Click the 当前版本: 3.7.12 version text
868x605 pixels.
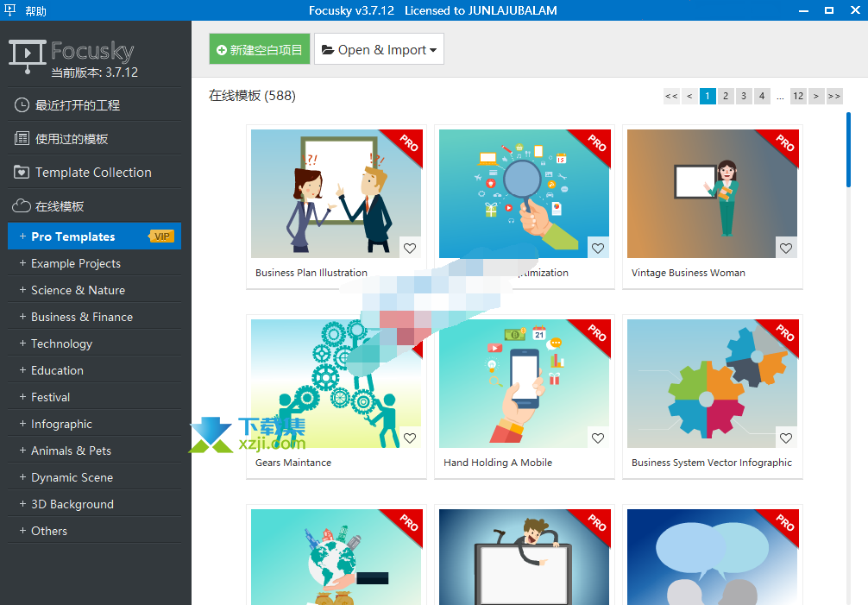(x=95, y=72)
